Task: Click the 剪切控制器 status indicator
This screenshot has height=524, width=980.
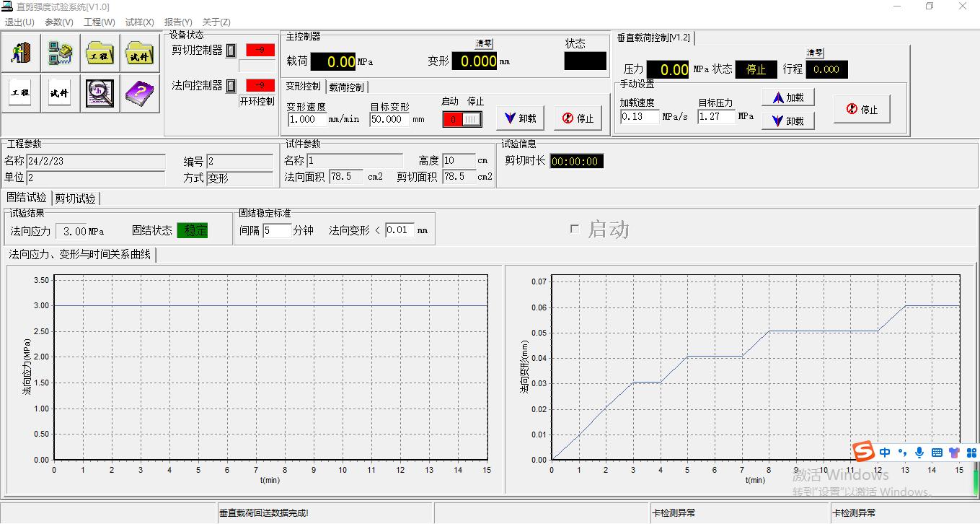Action: (260, 51)
